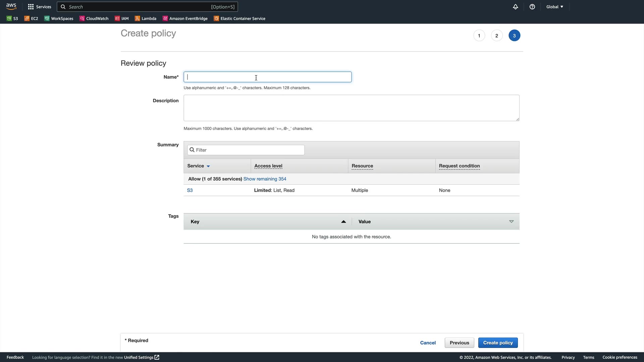
Task: Click Show remaining 354 link
Action: pyautogui.click(x=265, y=179)
